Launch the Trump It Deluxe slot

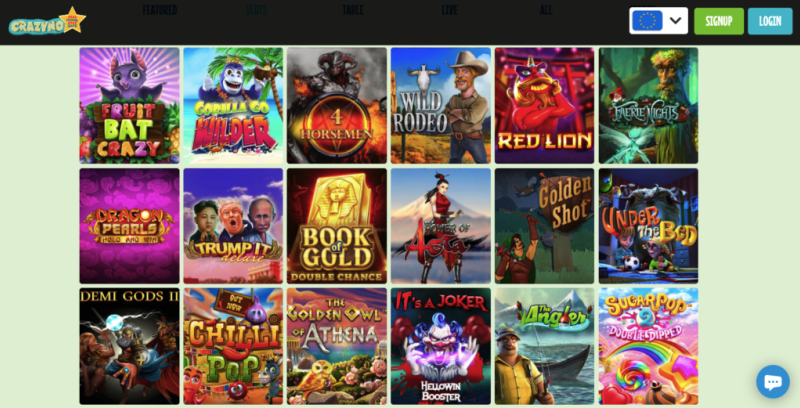233,226
